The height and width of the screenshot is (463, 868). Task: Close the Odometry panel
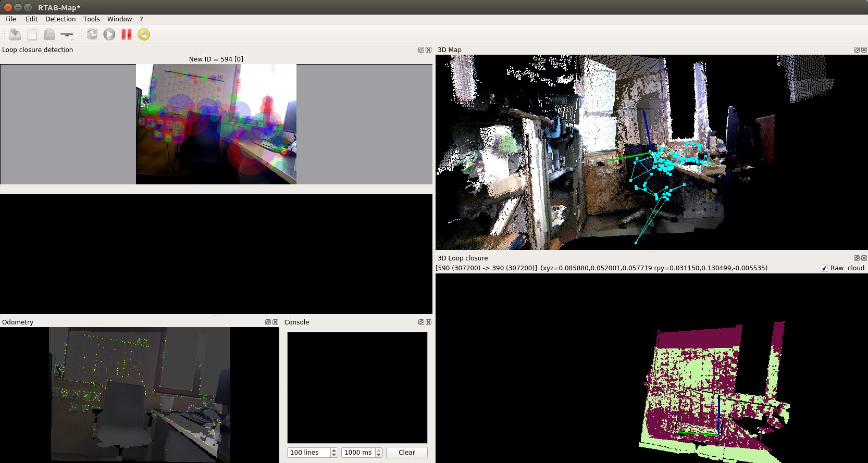coord(275,322)
